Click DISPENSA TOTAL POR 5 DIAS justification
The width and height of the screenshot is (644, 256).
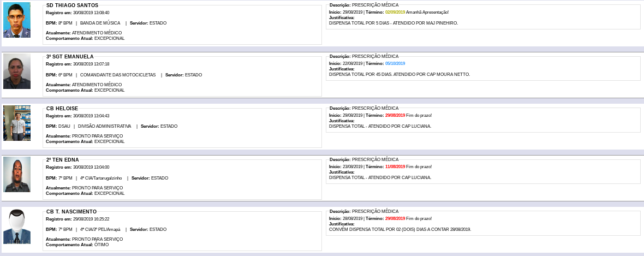[x=393, y=23]
